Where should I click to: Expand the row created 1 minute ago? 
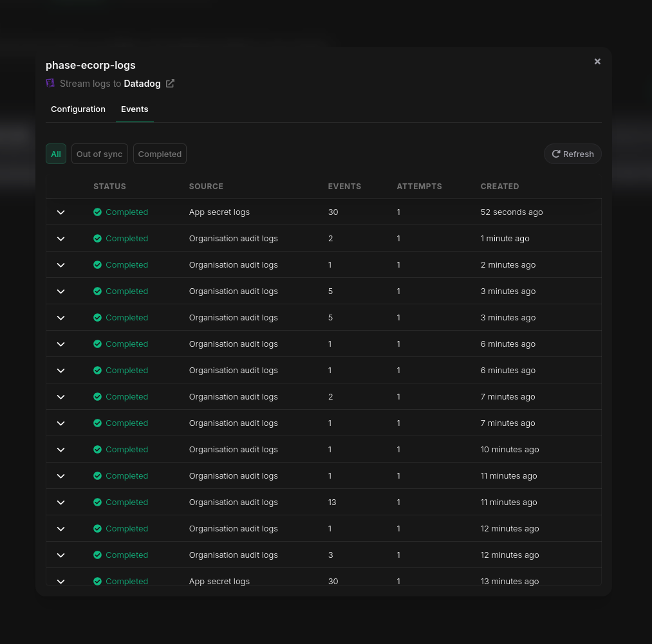[61, 239]
